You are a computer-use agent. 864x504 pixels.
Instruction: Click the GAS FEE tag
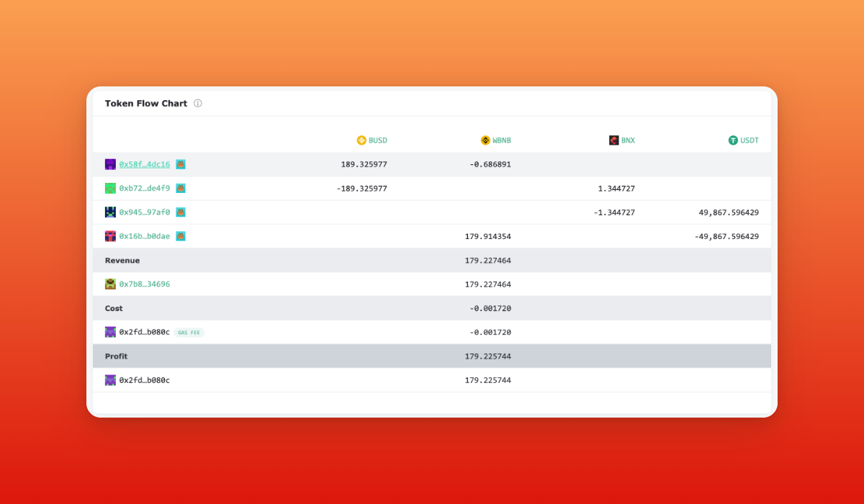[x=189, y=333]
